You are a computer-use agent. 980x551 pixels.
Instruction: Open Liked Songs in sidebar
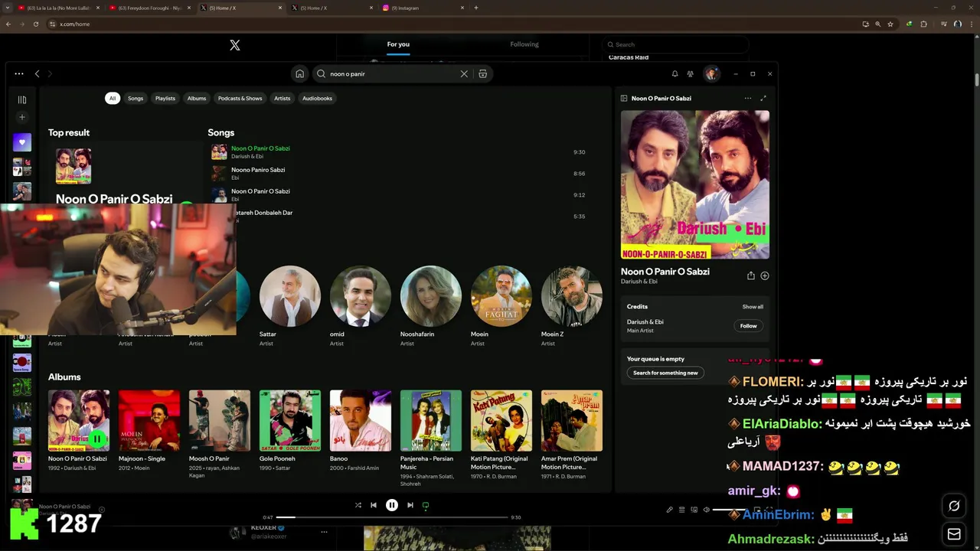(22, 142)
